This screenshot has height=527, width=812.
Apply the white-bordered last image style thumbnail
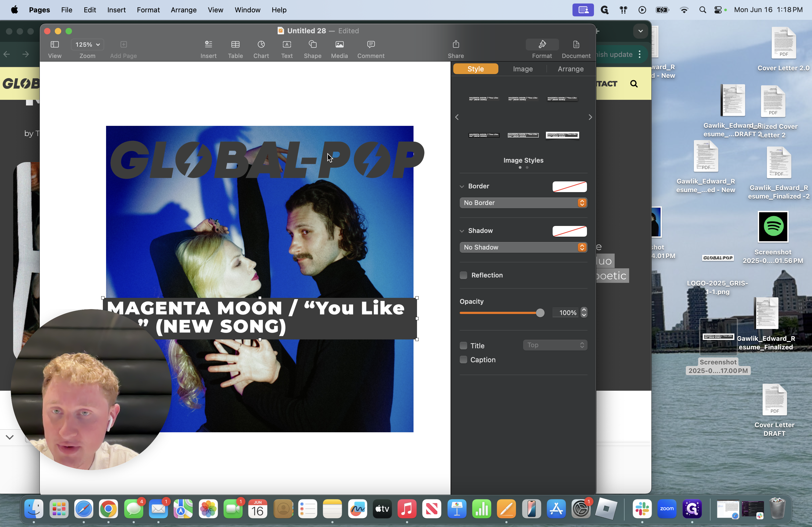562,135
